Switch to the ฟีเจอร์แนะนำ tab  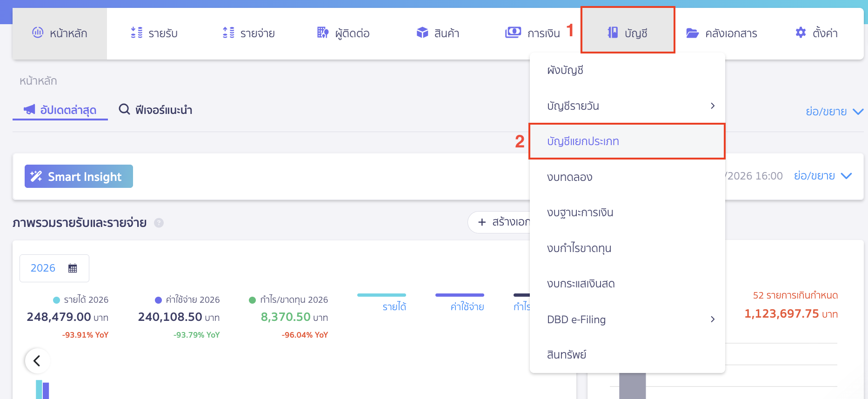click(155, 110)
